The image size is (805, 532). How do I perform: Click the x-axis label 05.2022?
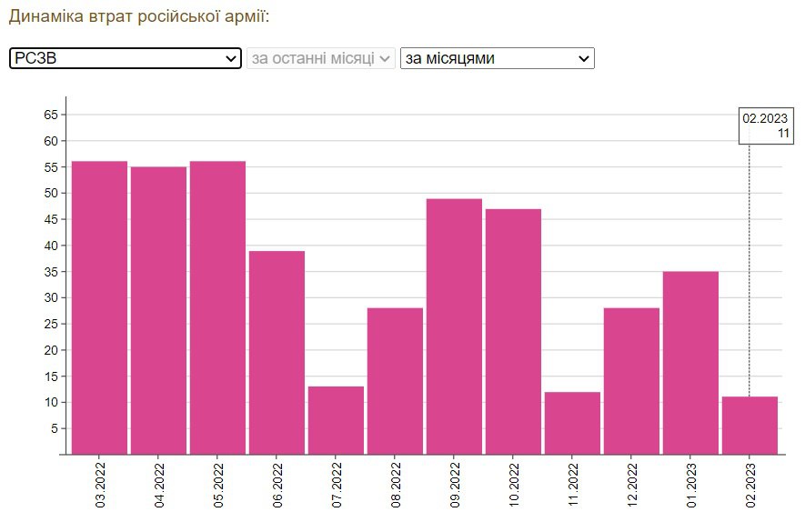click(218, 486)
